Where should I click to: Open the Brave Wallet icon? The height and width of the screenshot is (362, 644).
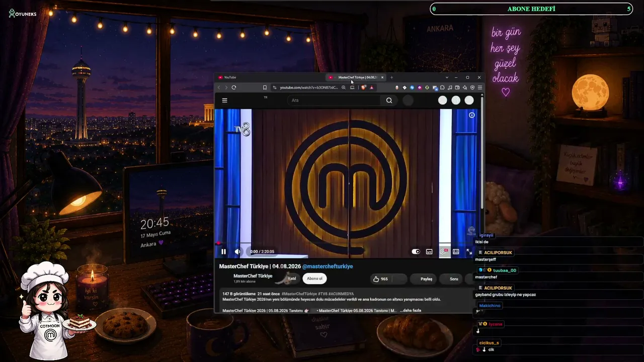click(457, 87)
